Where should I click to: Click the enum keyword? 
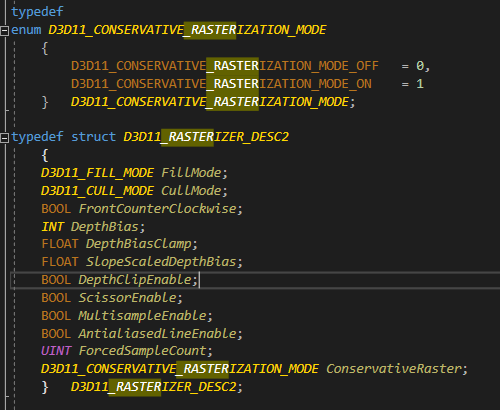(x=26, y=30)
